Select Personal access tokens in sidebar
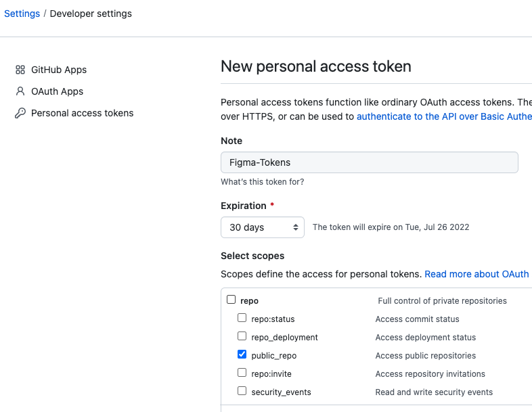532x412 pixels. pyautogui.click(x=74, y=113)
